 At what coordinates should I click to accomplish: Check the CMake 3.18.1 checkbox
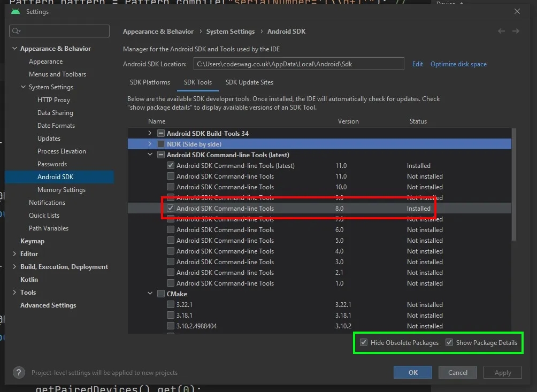[171, 315]
